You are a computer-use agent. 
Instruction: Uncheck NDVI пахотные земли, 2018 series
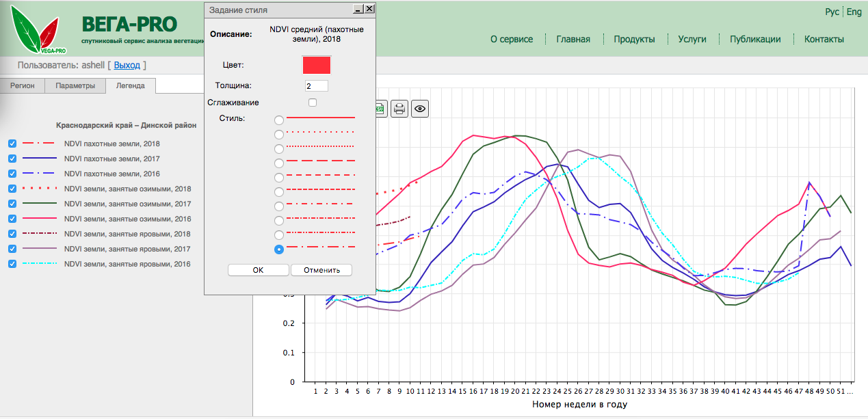pos(12,144)
